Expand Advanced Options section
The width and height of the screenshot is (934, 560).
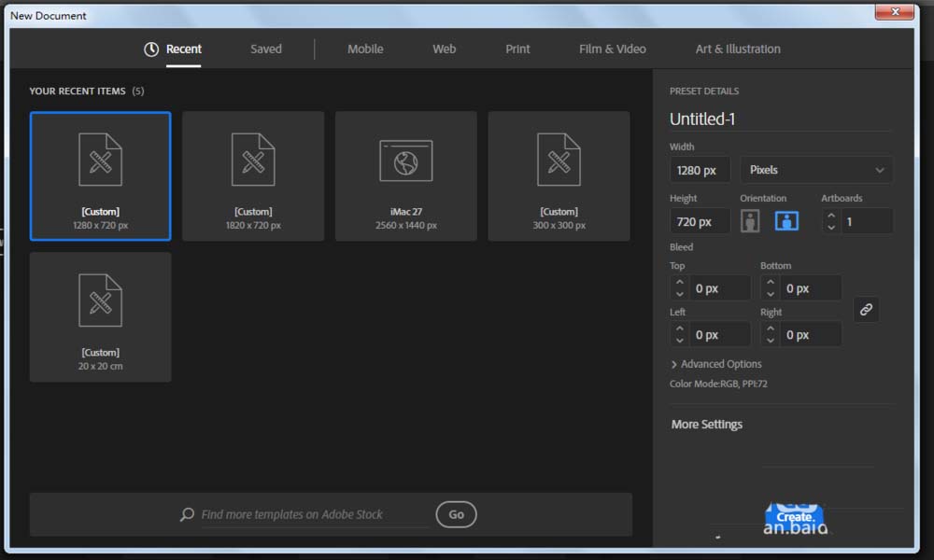click(715, 364)
